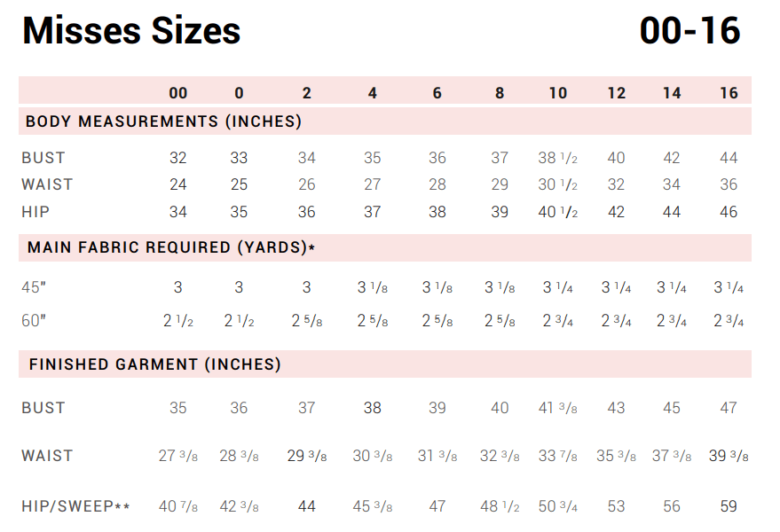Click the HIP/SWEEP row label

tap(76, 506)
